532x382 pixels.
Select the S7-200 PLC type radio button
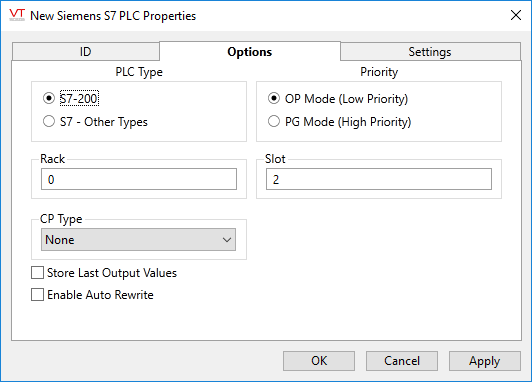(x=49, y=98)
